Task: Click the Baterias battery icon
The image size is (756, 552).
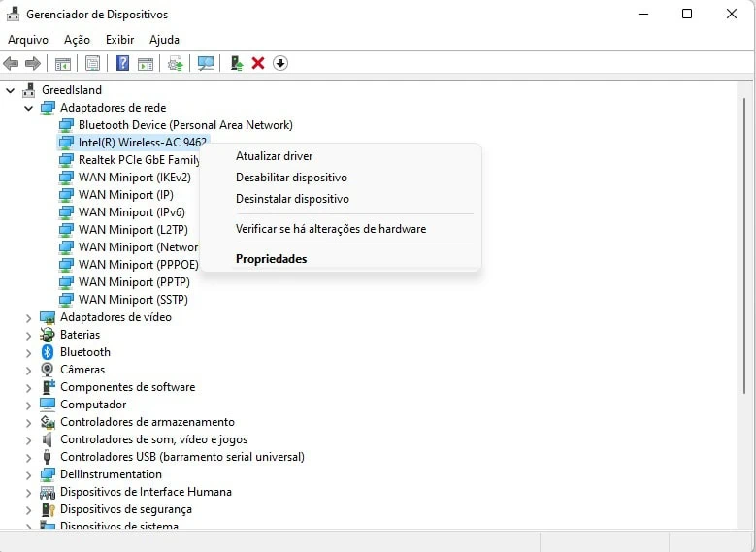Action: click(48, 335)
